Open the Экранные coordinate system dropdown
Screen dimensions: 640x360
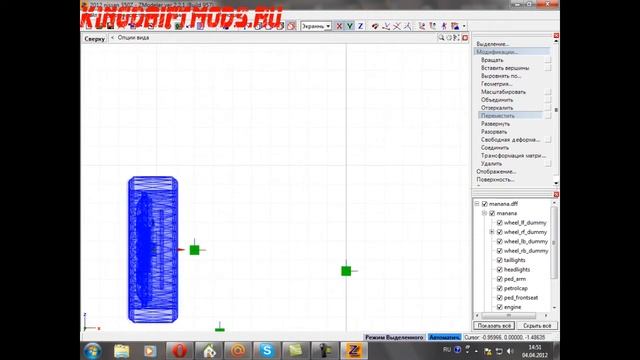(316, 26)
